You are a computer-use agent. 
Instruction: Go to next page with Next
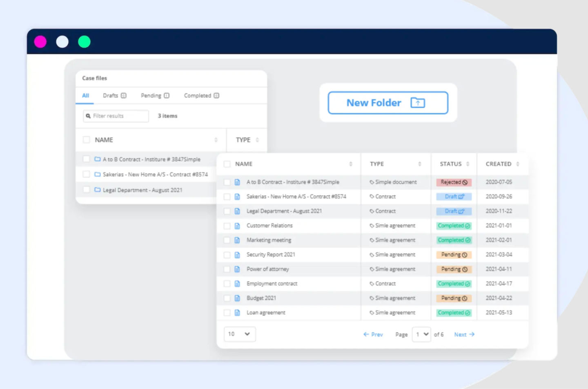pyautogui.click(x=464, y=334)
